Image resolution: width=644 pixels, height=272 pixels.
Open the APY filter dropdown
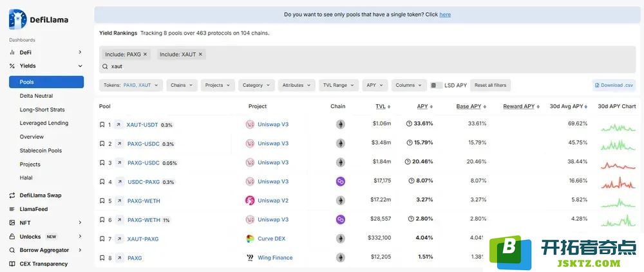click(375, 86)
